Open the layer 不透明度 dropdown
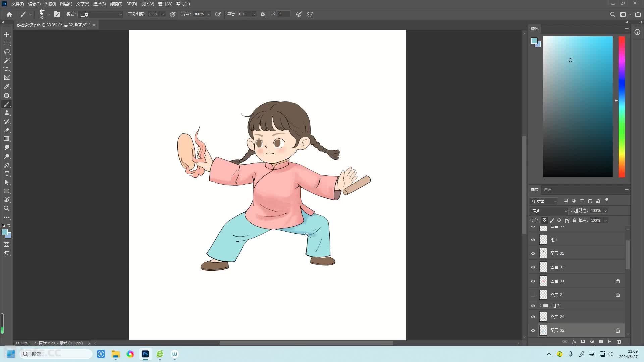 pyautogui.click(x=605, y=210)
